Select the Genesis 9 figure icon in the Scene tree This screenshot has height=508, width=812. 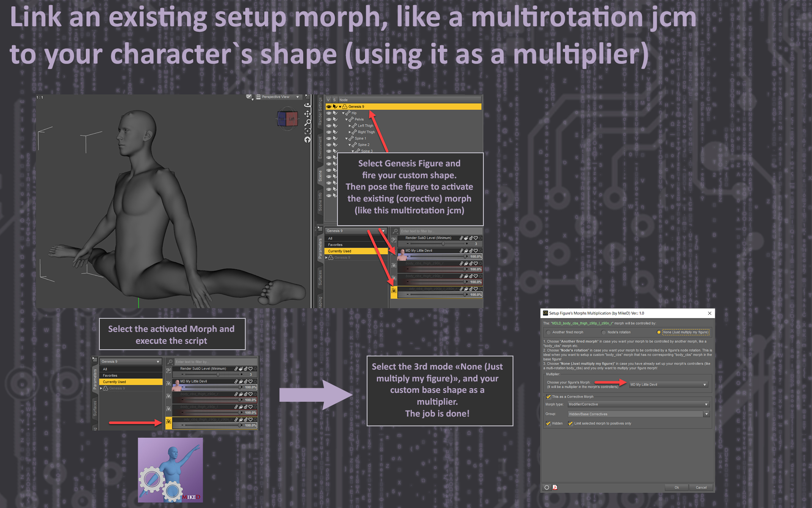tap(345, 107)
